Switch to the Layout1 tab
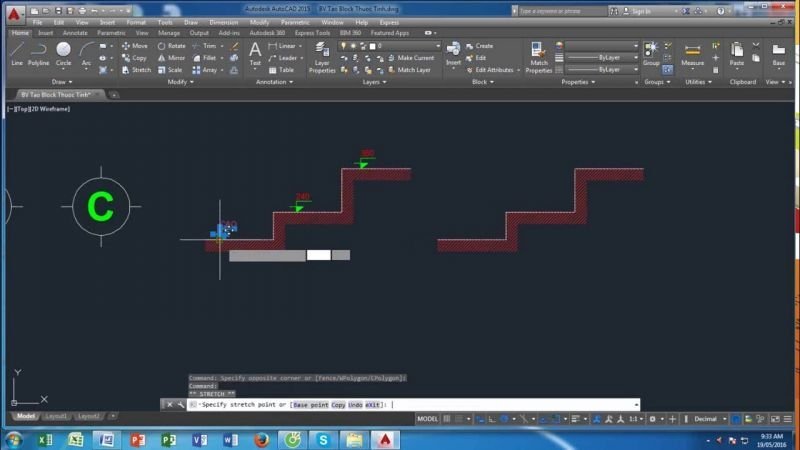The height and width of the screenshot is (450, 800). pyautogui.click(x=56, y=416)
